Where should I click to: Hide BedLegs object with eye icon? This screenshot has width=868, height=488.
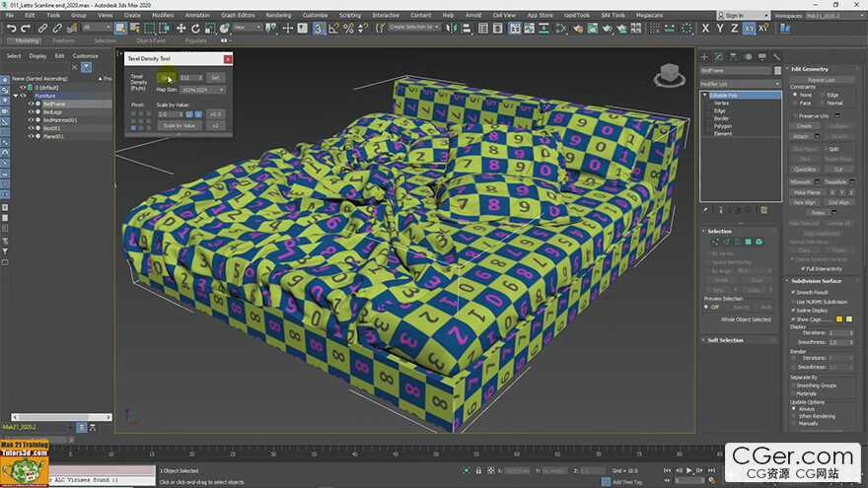31,111
